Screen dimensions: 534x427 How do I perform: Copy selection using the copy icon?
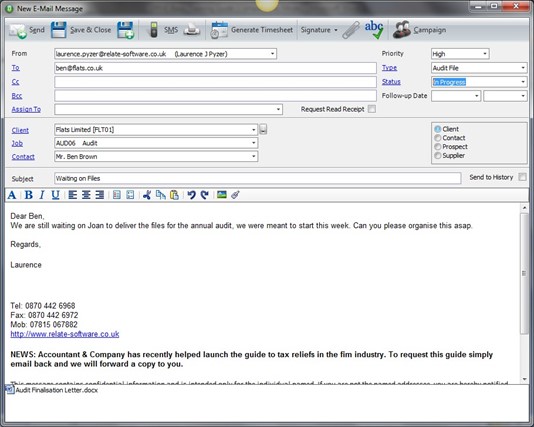click(x=160, y=195)
